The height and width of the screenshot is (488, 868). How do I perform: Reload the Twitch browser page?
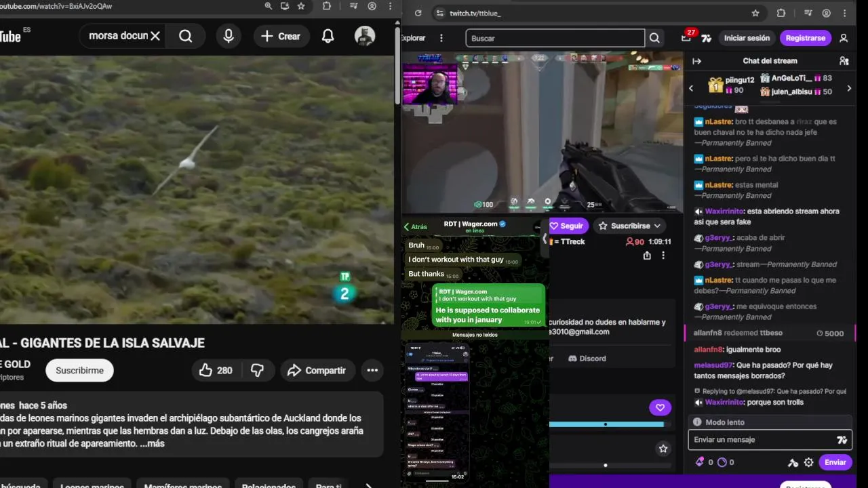tap(418, 13)
